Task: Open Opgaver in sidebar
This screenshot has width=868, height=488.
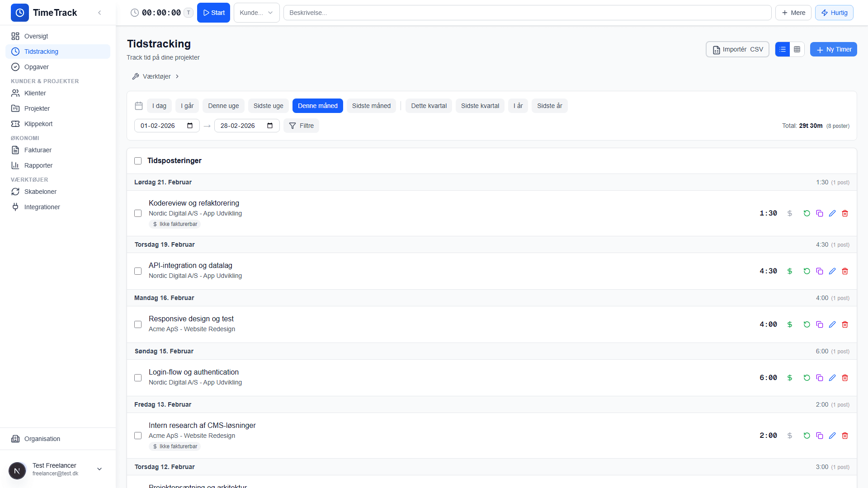Action: pyautogui.click(x=58, y=67)
